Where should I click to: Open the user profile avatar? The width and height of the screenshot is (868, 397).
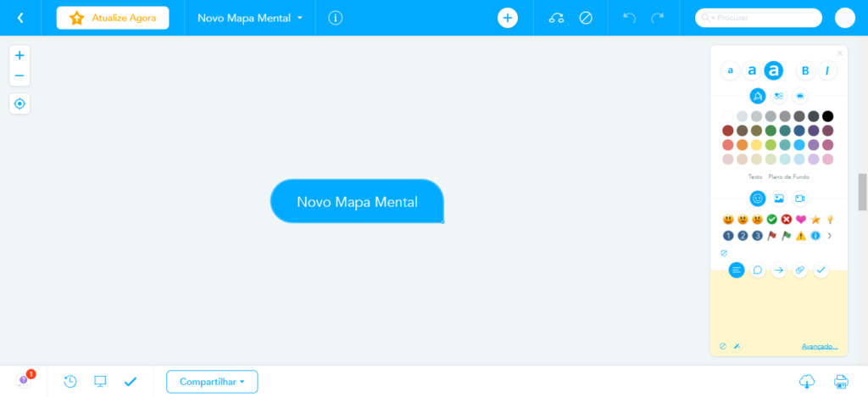click(x=845, y=18)
